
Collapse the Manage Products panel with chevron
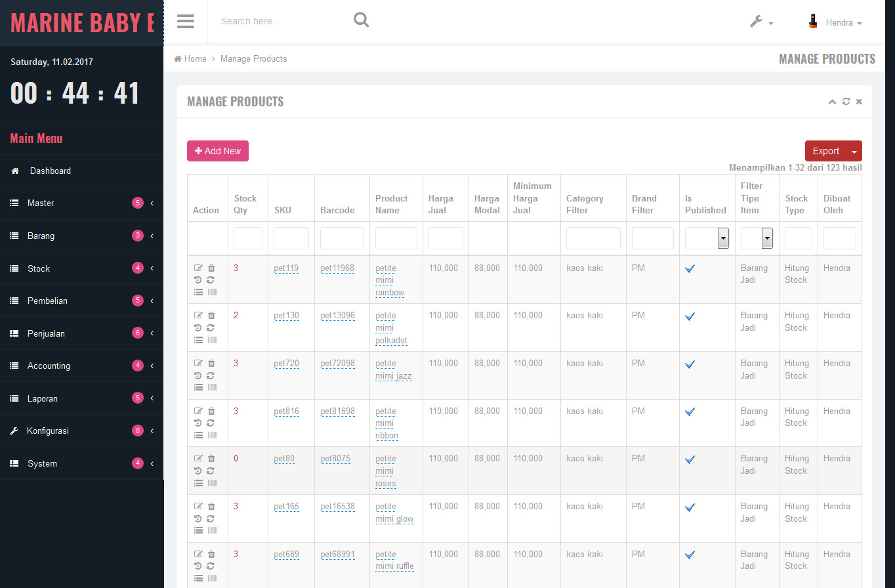tap(832, 102)
